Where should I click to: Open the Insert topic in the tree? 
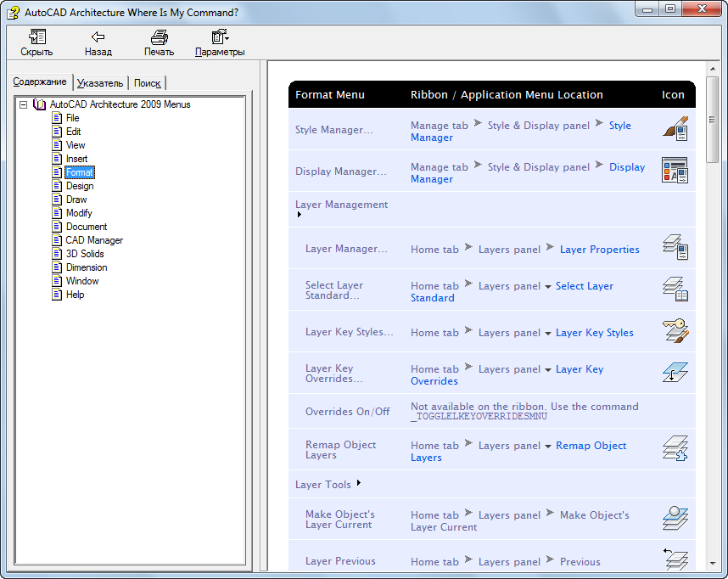coord(76,159)
